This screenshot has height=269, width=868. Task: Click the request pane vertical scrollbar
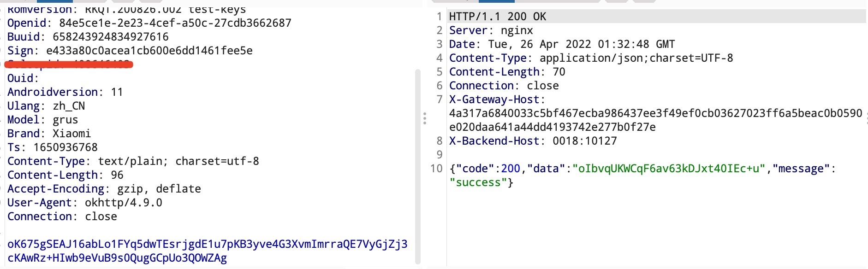[x=418, y=166]
